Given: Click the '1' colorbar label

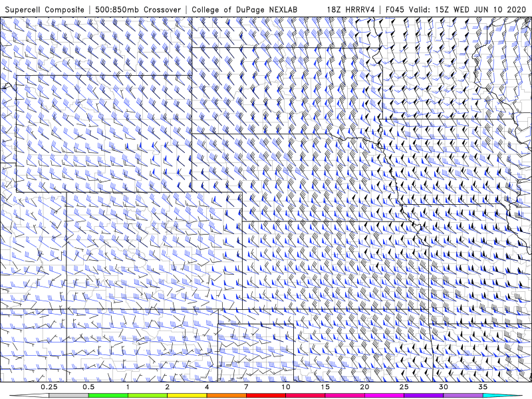Looking at the screenshot, I should point(128,387).
